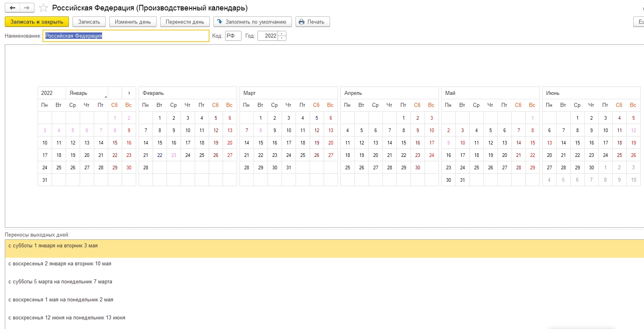Increase the year with the up arrow
Viewport: 644px width, 329px height.
[x=282, y=34]
